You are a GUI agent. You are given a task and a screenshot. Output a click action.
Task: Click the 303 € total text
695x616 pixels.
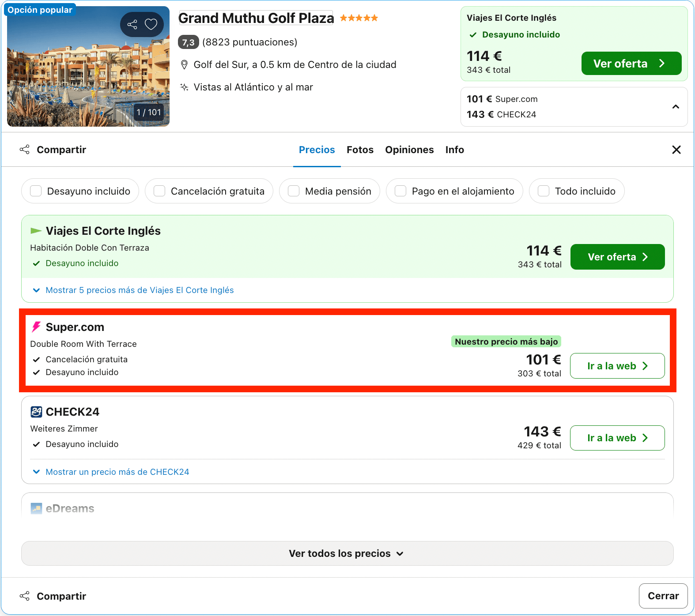click(539, 373)
